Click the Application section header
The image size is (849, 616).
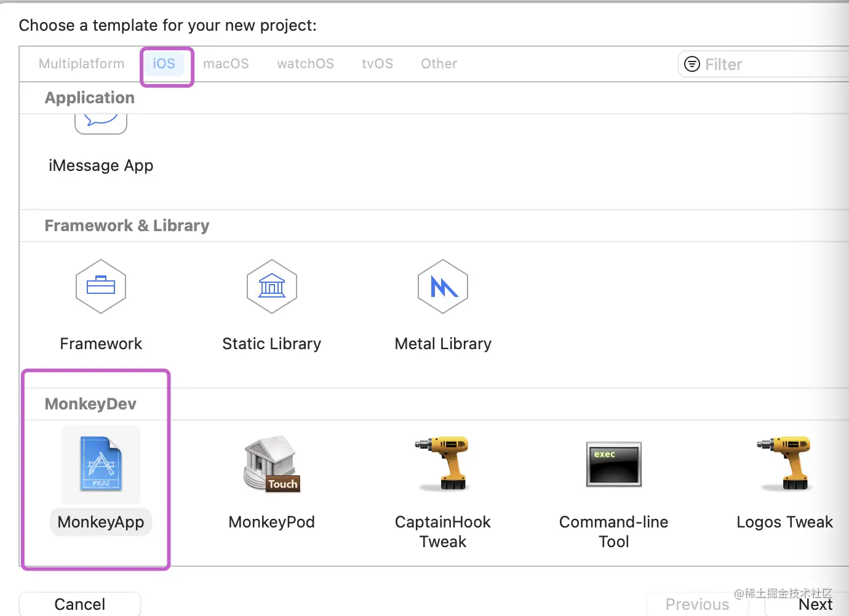pyautogui.click(x=90, y=98)
